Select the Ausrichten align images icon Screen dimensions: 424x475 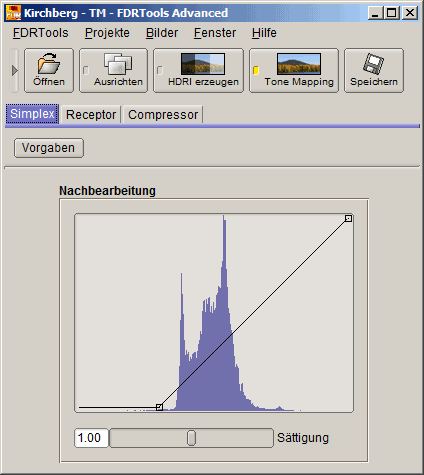[x=118, y=64]
